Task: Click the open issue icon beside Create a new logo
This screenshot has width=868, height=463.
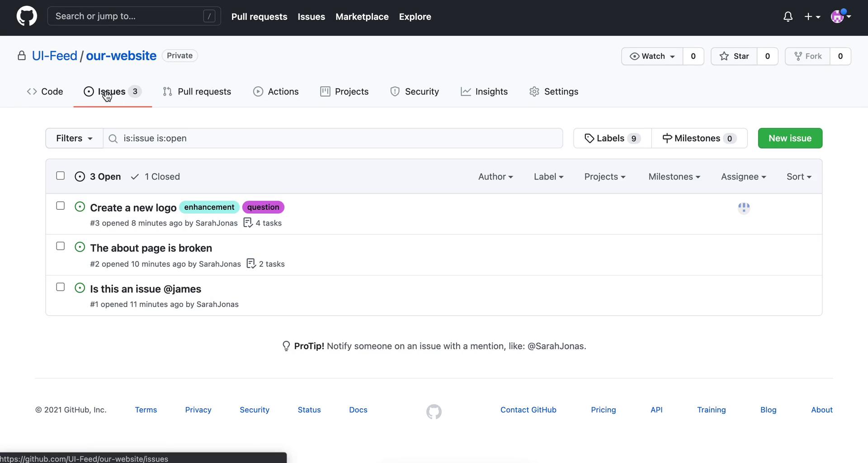Action: [80, 207]
